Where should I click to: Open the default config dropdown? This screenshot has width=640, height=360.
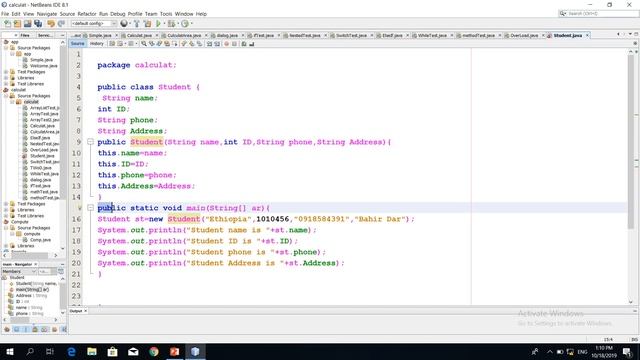pyautogui.click(x=94, y=24)
